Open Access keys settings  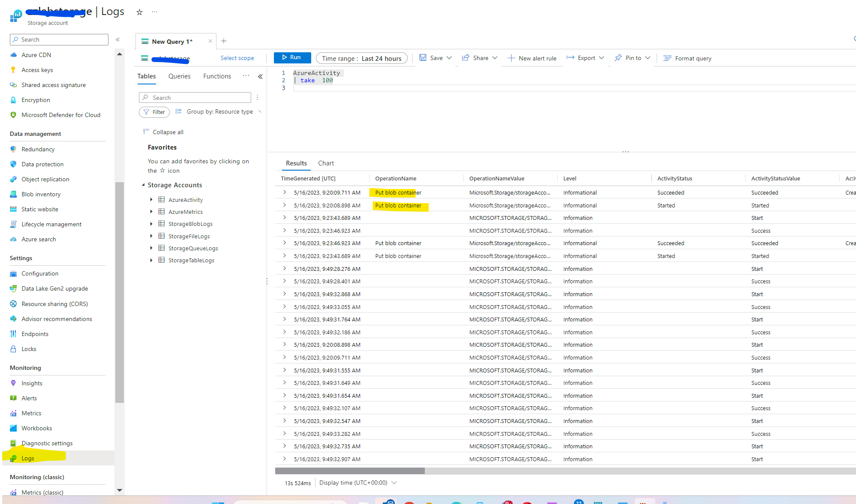(37, 70)
